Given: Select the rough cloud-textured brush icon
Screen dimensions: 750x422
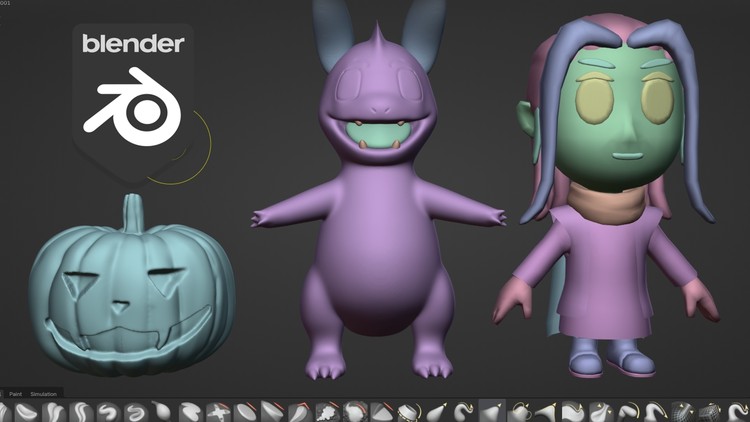Looking at the screenshot, I should [x=326, y=411].
